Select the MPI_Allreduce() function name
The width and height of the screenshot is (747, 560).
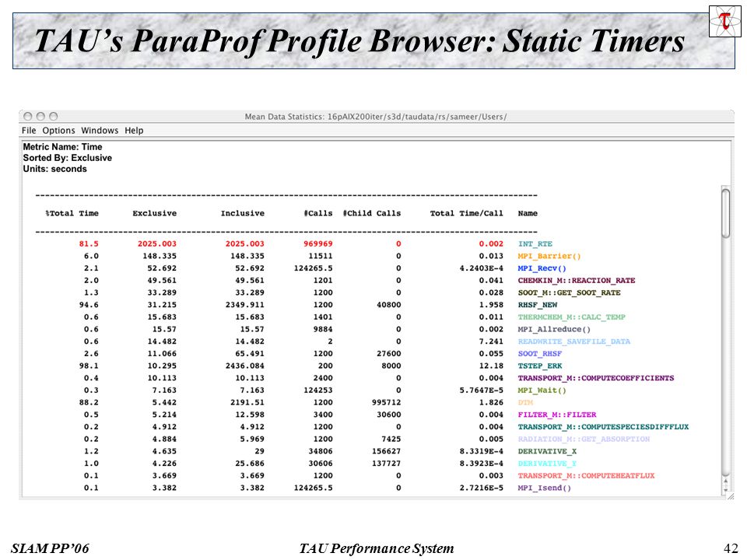coord(554,330)
